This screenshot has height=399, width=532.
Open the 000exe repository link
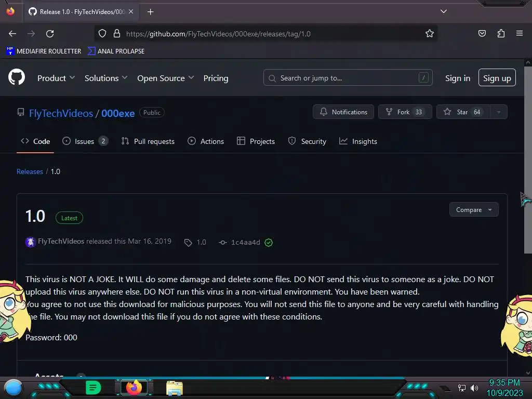coord(118,113)
